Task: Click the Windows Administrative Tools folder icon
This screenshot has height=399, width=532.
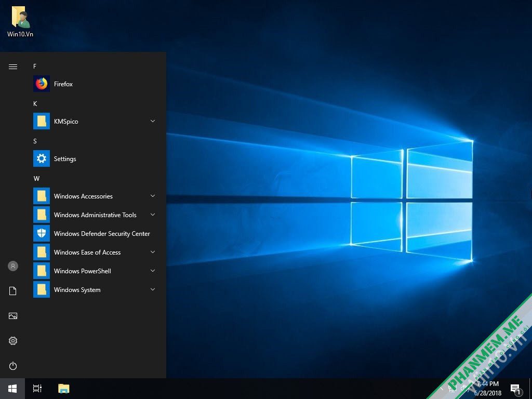Action: (42, 215)
